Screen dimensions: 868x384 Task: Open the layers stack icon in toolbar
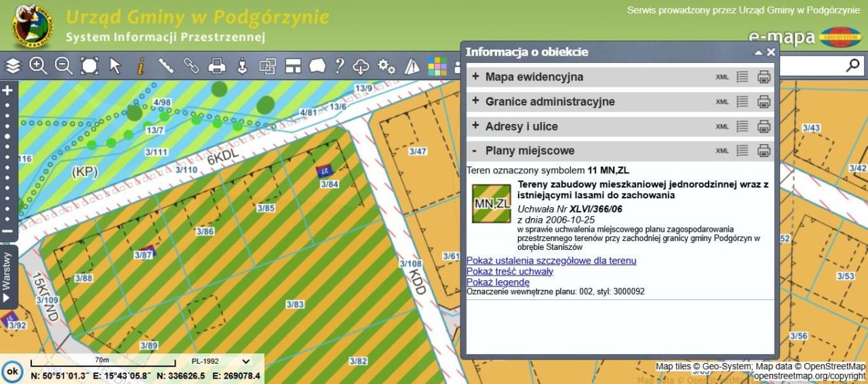coord(14,66)
